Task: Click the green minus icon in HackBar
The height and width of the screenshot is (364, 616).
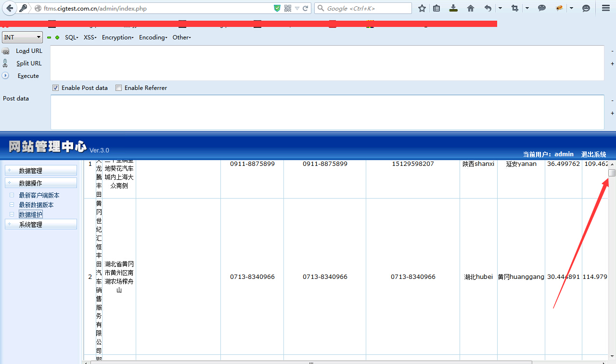Action: point(49,38)
